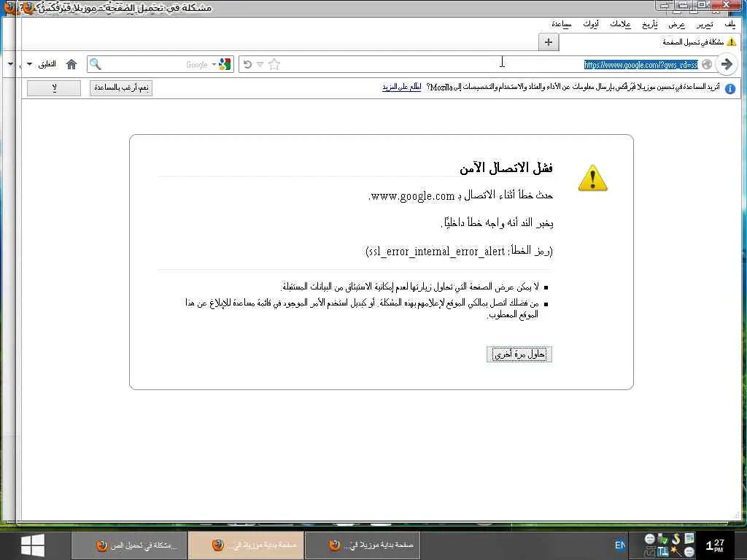Switch to the highlighted صفحة بداية موزيلا taskbar window
Viewport: 747px width, 560px height.
point(247,545)
